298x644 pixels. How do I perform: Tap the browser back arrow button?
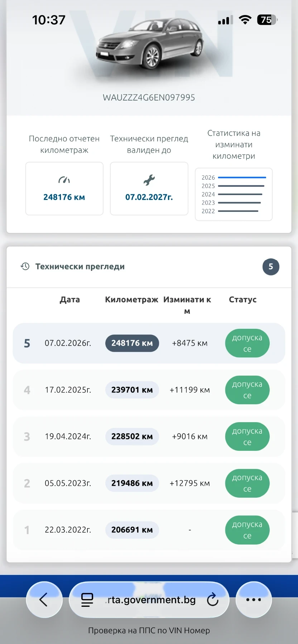tap(44, 600)
